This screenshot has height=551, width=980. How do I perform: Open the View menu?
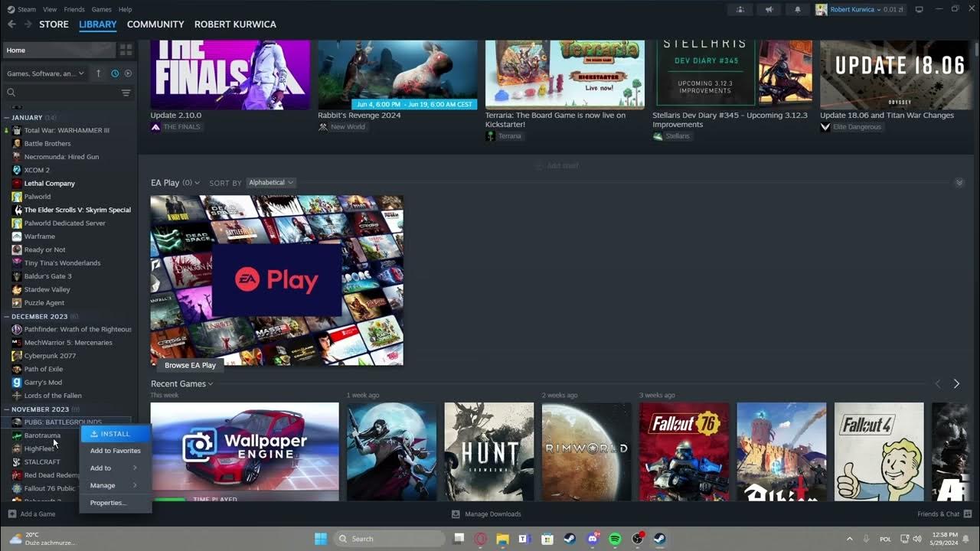[x=50, y=9]
